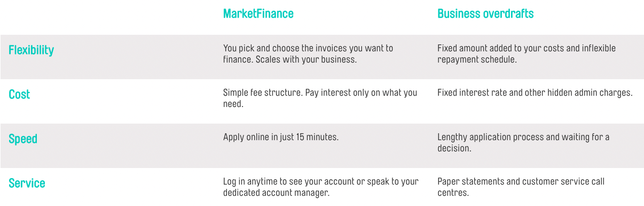The height and width of the screenshot is (206, 644).
Task: Click the 'Log in anytime' description
Action: (321, 187)
